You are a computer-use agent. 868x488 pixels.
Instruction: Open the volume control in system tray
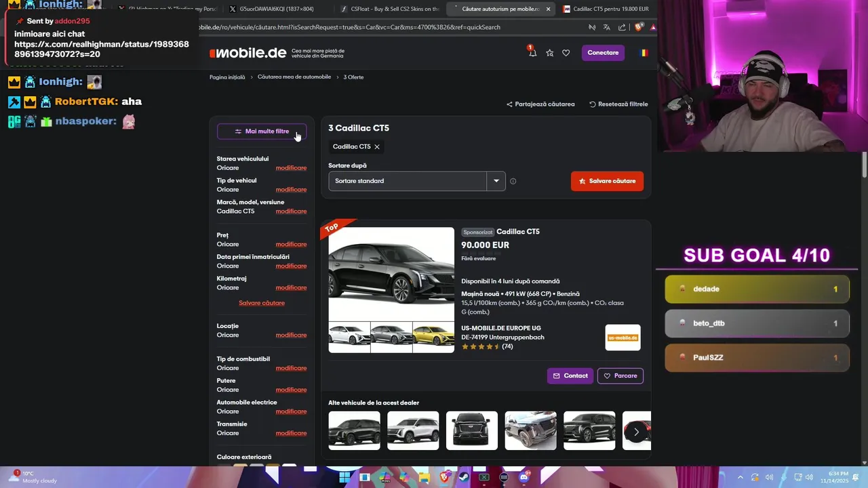tap(810, 477)
